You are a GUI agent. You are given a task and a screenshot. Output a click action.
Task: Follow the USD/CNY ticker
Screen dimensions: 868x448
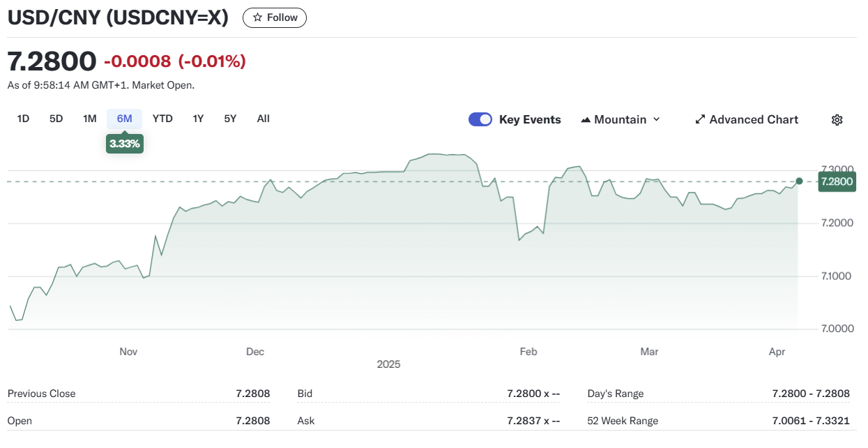[x=275, y=17]
